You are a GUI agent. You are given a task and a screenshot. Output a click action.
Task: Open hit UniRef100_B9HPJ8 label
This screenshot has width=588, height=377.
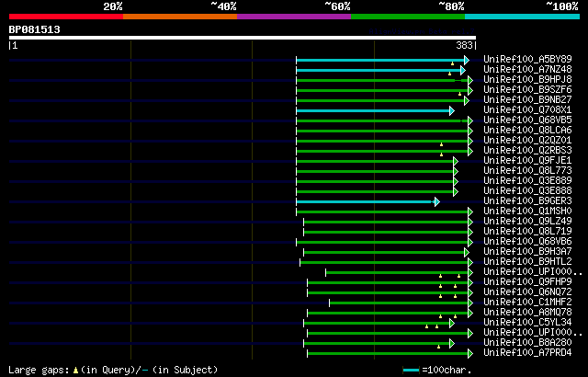pos(527,79)
